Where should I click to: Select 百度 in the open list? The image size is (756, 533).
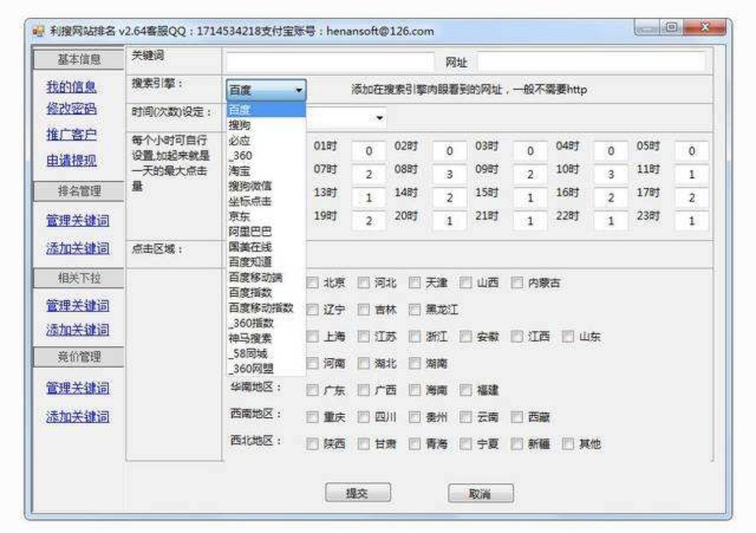(x=266, y=110)
